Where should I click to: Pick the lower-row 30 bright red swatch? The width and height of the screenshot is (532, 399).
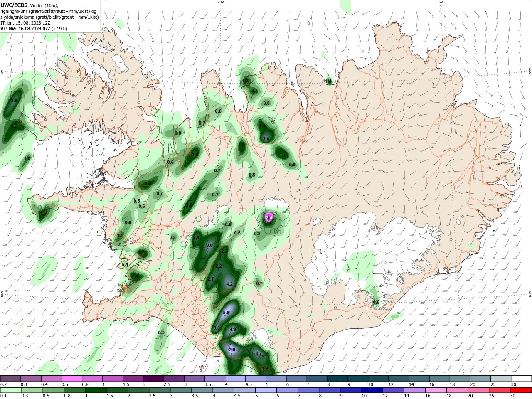click(521, 390)
